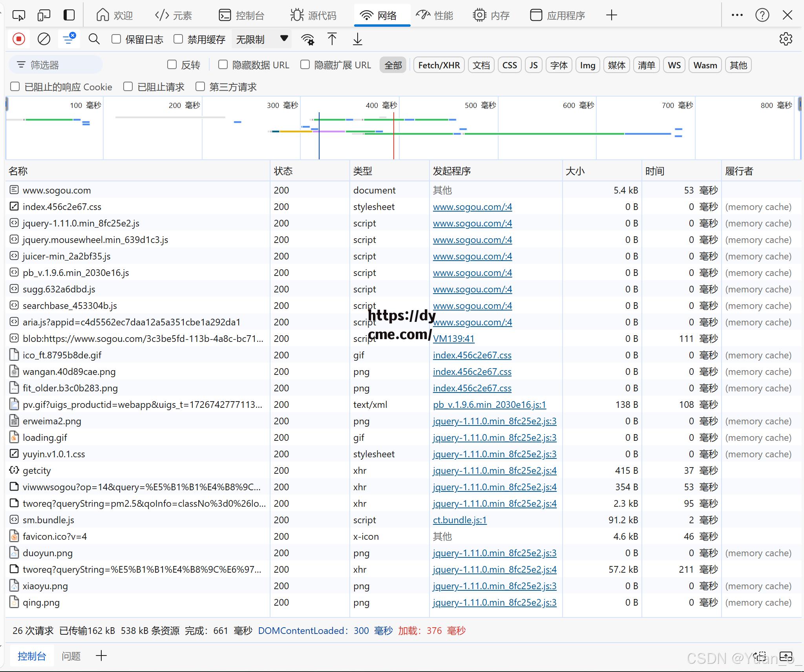This screenshot has width=804, height=672.
Task: Open the search magnifier in network toolbar
Action: (x=94, y=39)
